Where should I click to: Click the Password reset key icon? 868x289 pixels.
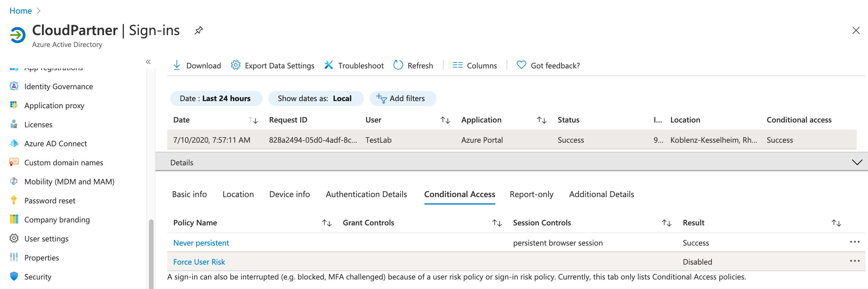(14, 200)
